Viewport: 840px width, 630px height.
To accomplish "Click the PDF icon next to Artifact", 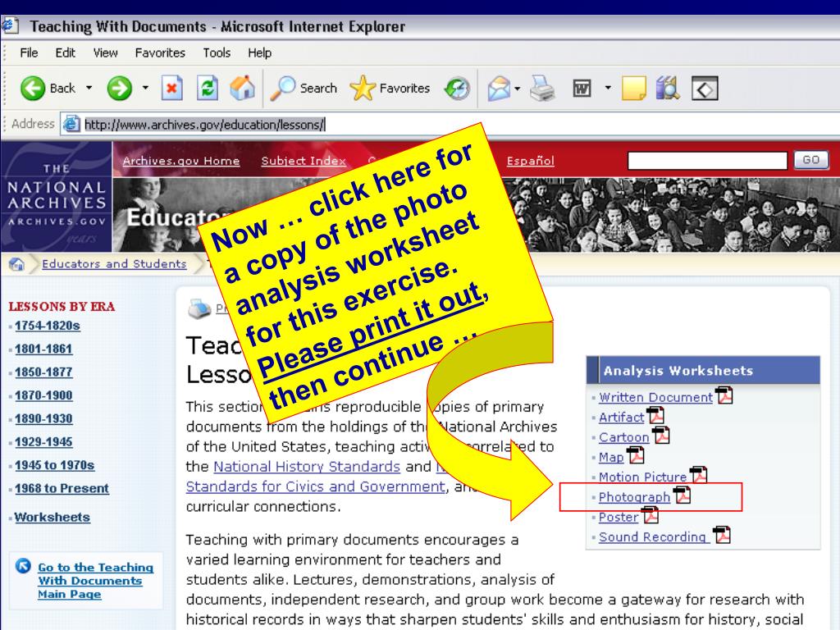I will coord(655,416).
